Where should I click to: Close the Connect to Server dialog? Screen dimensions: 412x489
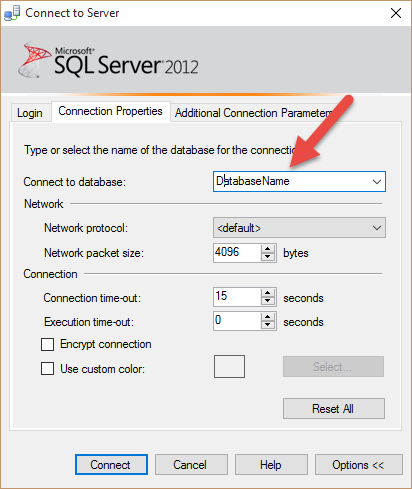pyautogui.click(x=396, y=13)
